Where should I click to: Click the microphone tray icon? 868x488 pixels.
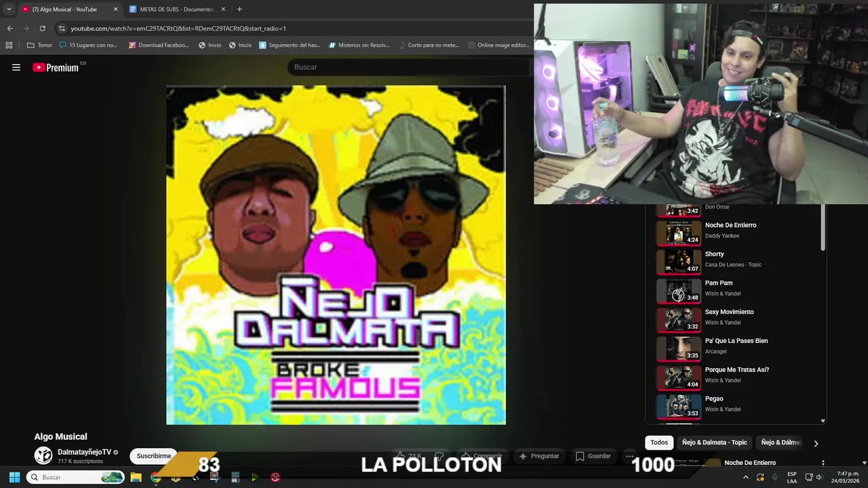775,477
